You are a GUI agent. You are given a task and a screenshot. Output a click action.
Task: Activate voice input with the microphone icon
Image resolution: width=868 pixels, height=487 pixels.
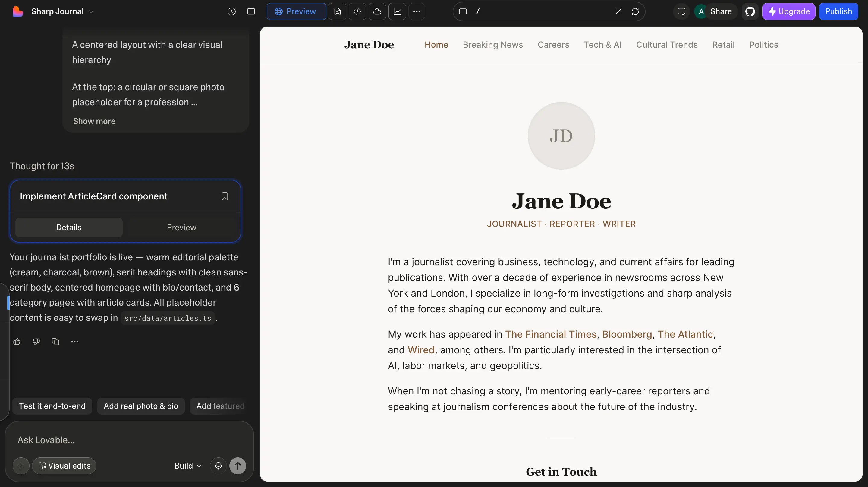point(218,466)
